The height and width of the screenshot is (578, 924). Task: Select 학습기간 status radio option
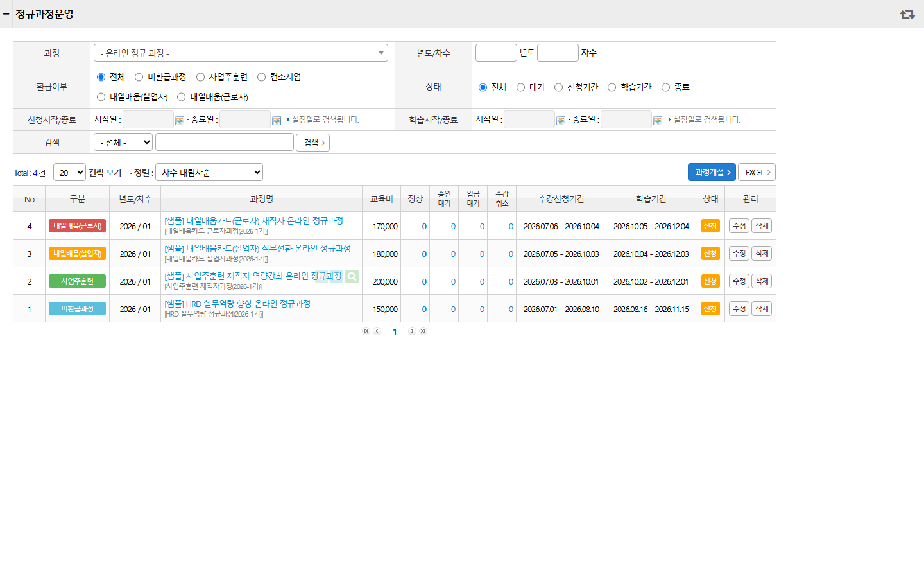[612, 87]
